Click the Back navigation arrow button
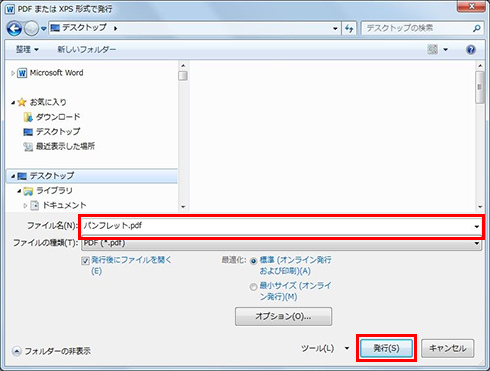This screenshot has width=490, height=371. click(14, 29)
